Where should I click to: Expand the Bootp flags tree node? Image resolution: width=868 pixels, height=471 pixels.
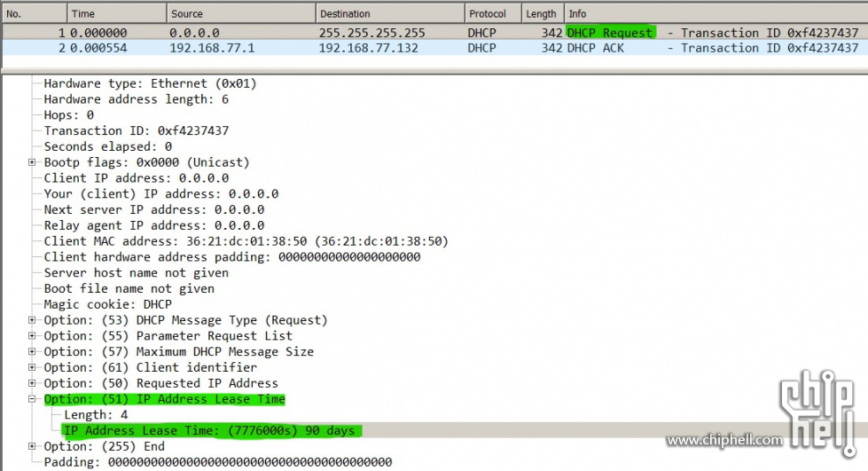point(32,162)
